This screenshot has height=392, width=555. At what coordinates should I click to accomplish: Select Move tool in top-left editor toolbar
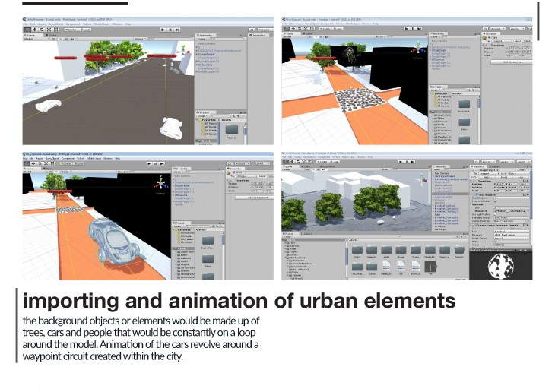[x=33, y=29]
